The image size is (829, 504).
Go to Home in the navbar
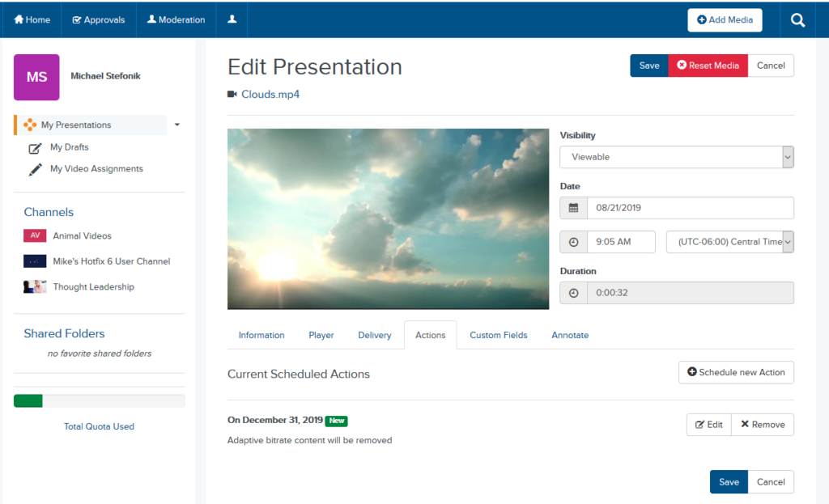coord(32,19)
